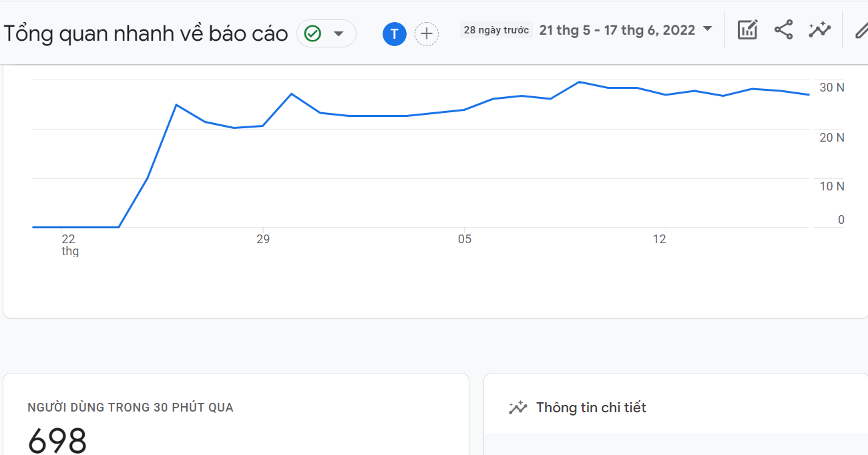Open the customize report chart-edit icon
868x455 pixels.
click(x=747, y=30)
